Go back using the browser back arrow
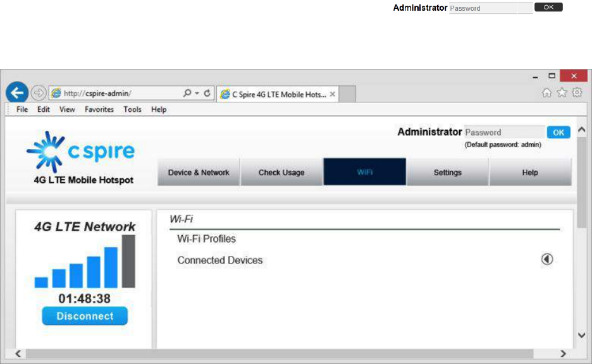Image resolution: width=592 pixels, height=364 pixels. (x=17, y=92)
